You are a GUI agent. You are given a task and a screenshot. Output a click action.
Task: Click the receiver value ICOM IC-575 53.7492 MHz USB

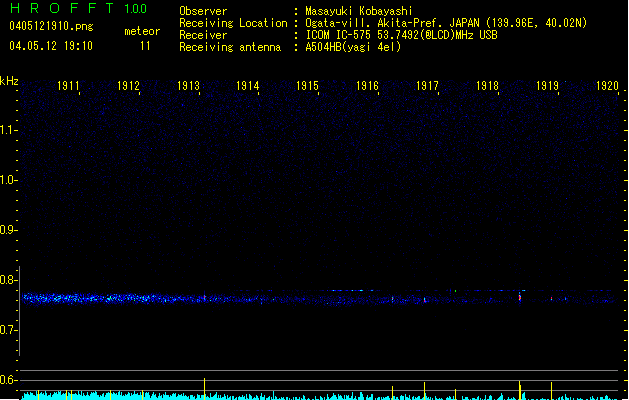(402, 35)
